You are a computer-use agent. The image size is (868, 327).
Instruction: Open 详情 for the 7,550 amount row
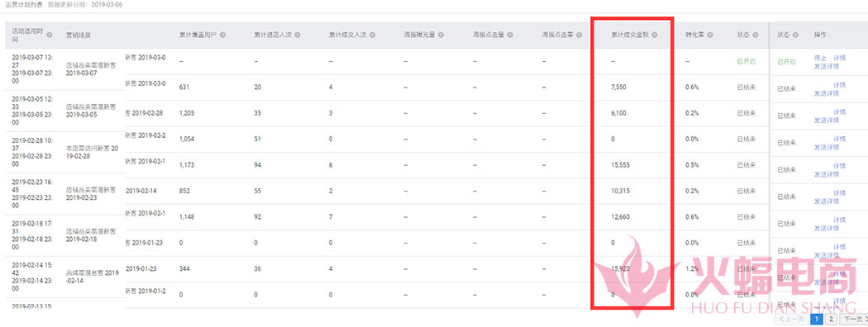coord(839,85)
